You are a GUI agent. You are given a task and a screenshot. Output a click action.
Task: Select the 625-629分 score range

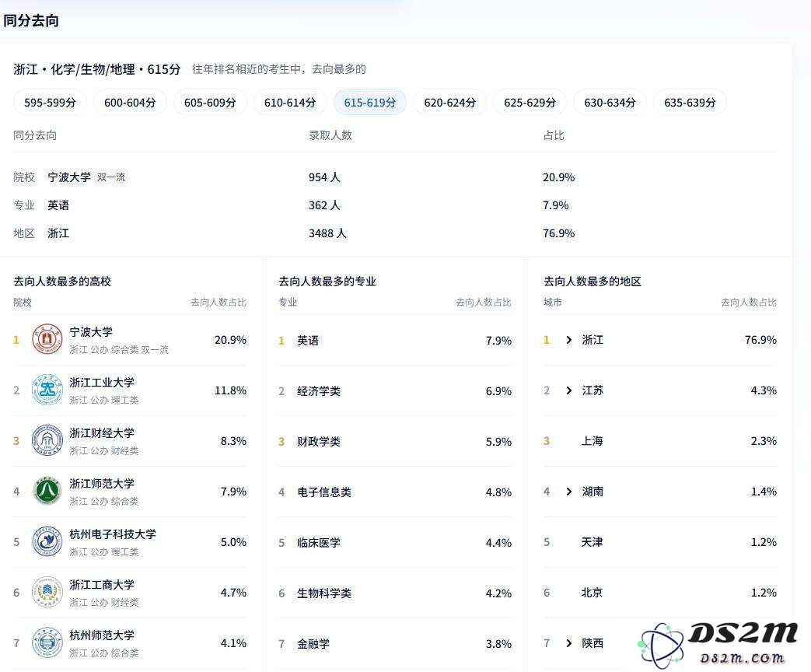[x=530, y=103]
